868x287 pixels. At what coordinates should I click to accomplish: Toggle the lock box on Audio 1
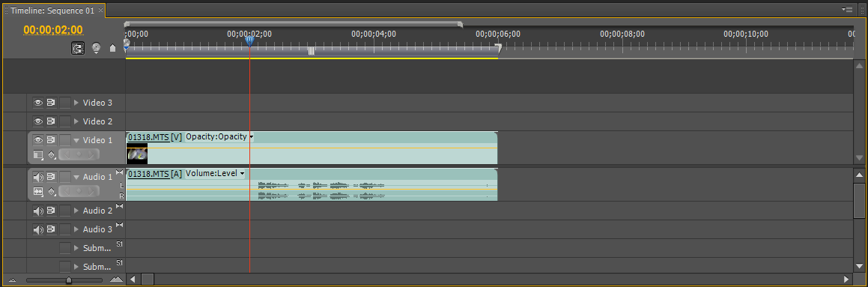65,177
